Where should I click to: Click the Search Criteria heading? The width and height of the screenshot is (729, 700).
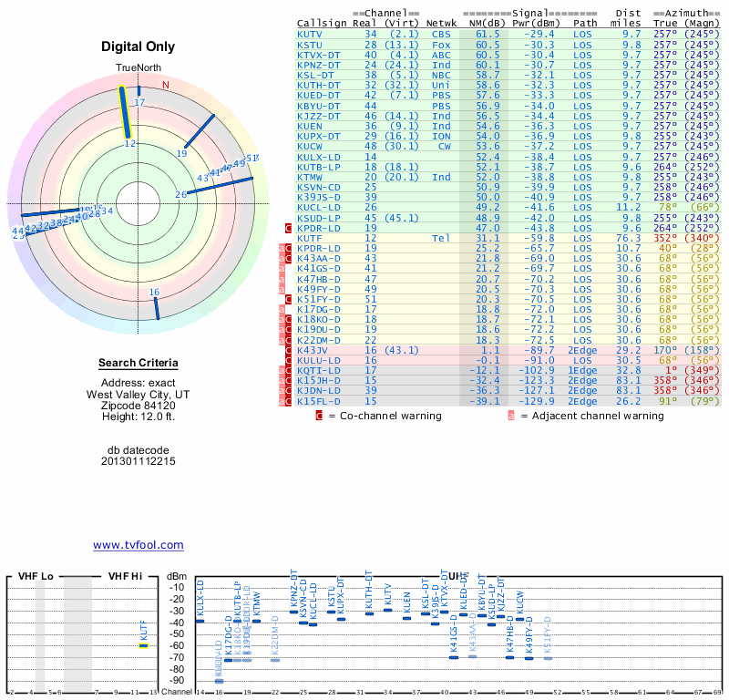[x=139, y=363]
